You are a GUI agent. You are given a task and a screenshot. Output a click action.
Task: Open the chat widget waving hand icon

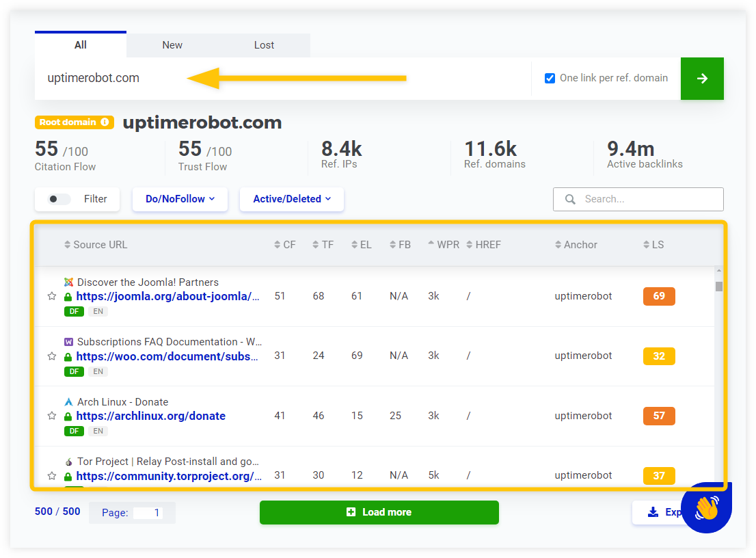(x=707, y=507)
